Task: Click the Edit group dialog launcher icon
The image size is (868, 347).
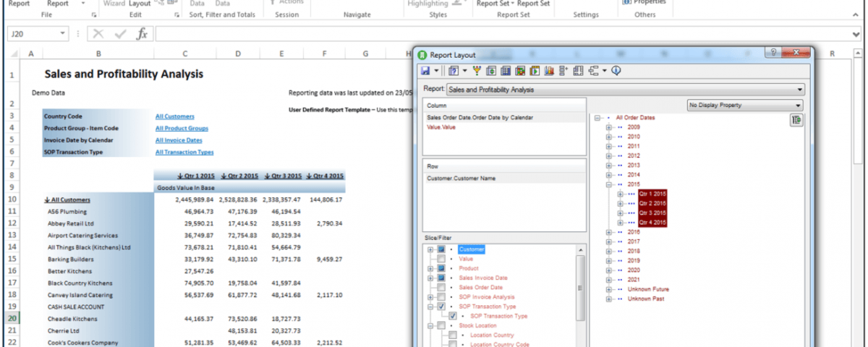Action: tap(177, 14)
